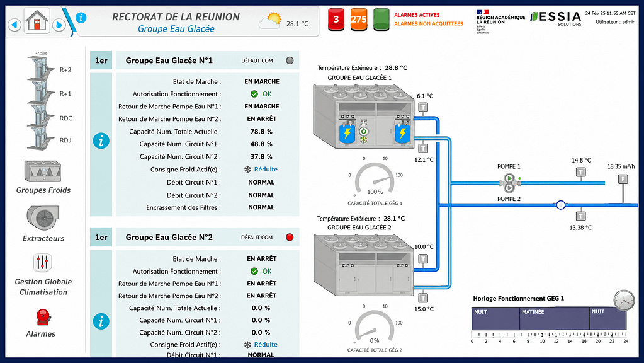Click the 37.8 % circuit N°2 capacity value
This screenshot has height=363, width=644.
[261, 157]
